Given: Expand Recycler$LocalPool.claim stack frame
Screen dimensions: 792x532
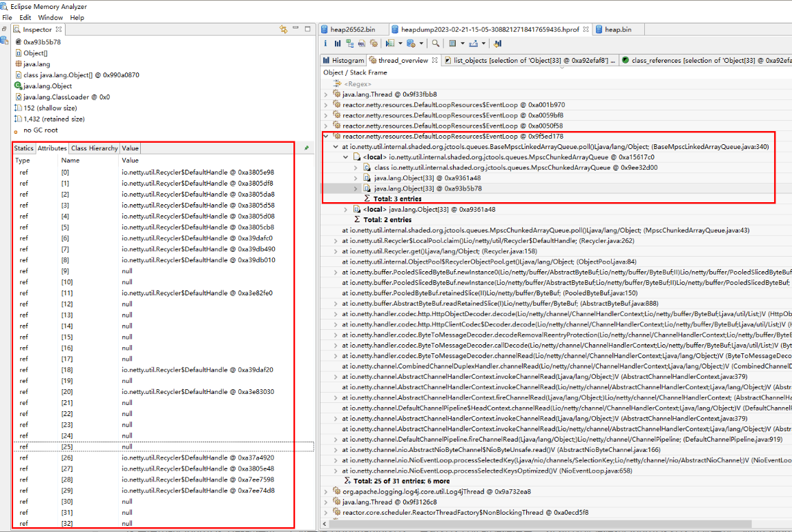Looking at the screenshot, I should pyautogui.click(x=336, y=241).
